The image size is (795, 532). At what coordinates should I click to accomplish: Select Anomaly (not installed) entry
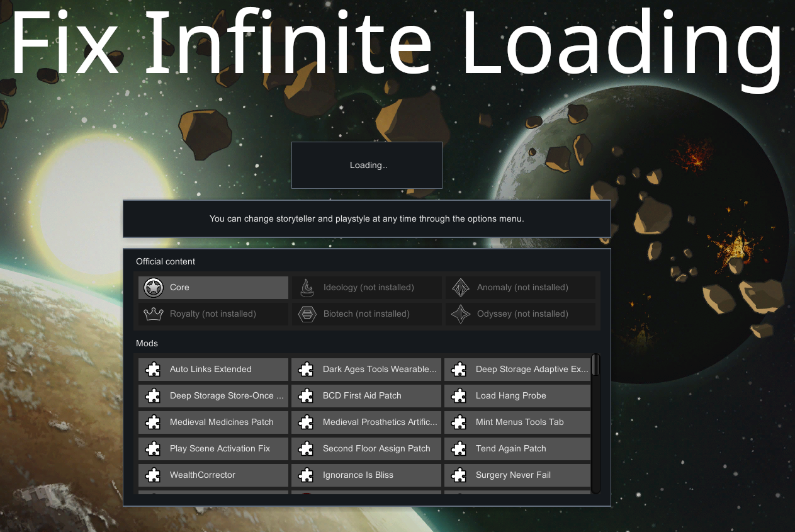520,288
